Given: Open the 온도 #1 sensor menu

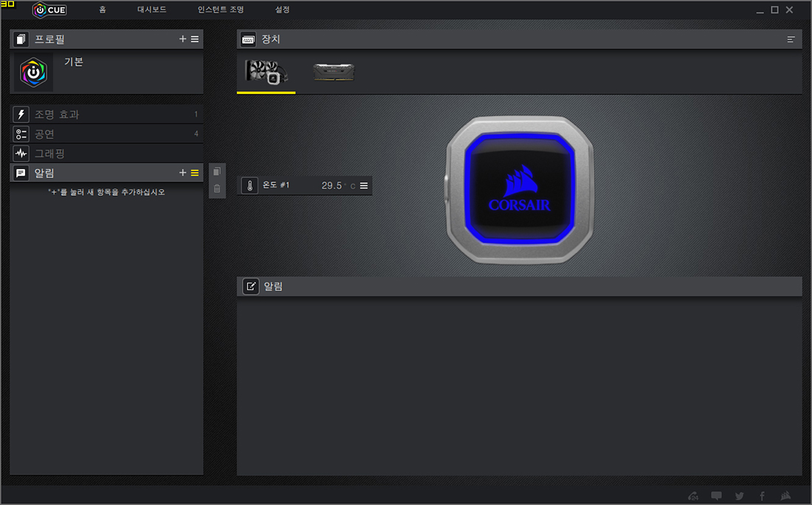Looking at the screenshot, I should (x=364, y=185).
